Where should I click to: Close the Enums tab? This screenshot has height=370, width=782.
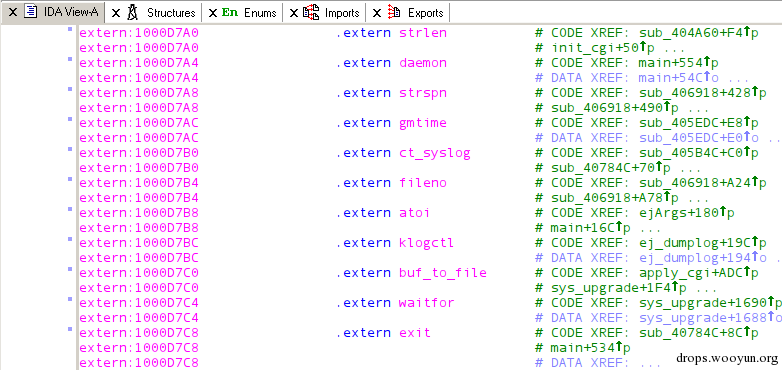[212, 13]
